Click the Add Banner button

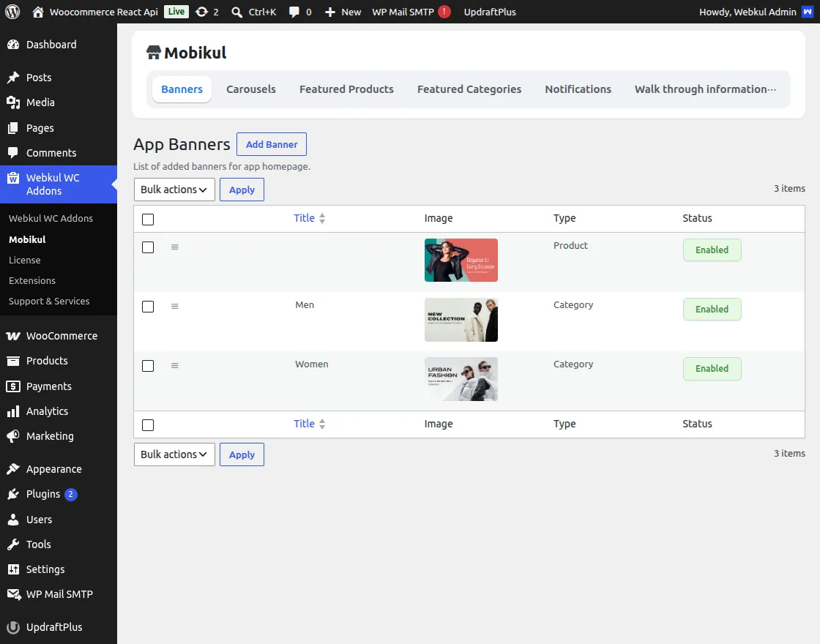(272, 144)
